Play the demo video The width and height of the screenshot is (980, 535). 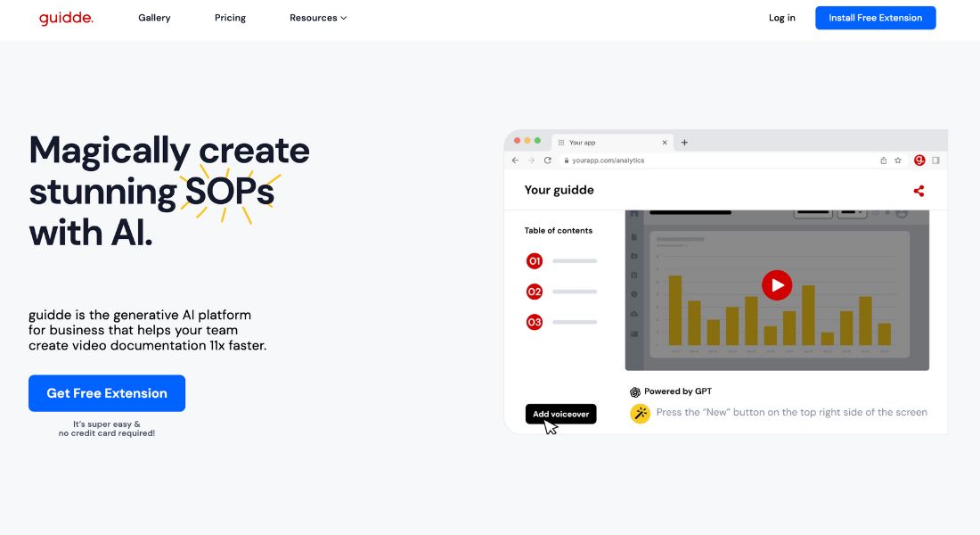pos(777,285)
